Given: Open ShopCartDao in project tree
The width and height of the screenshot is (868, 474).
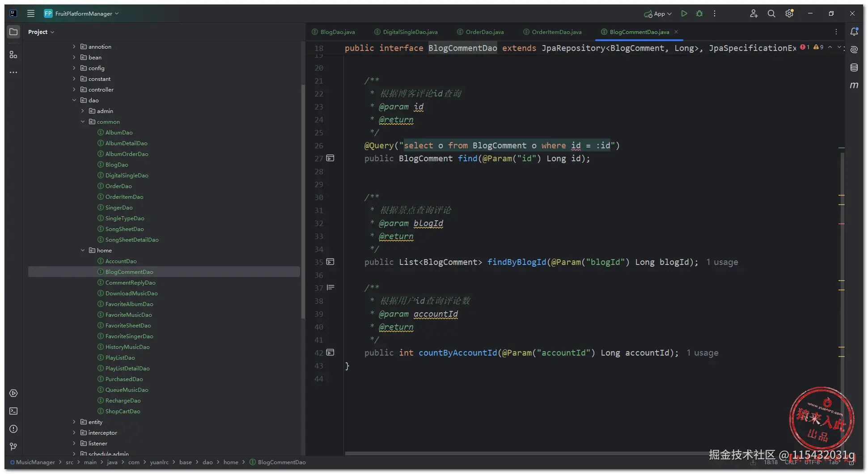Looking at the screenshot, I should tap(123, 411).
